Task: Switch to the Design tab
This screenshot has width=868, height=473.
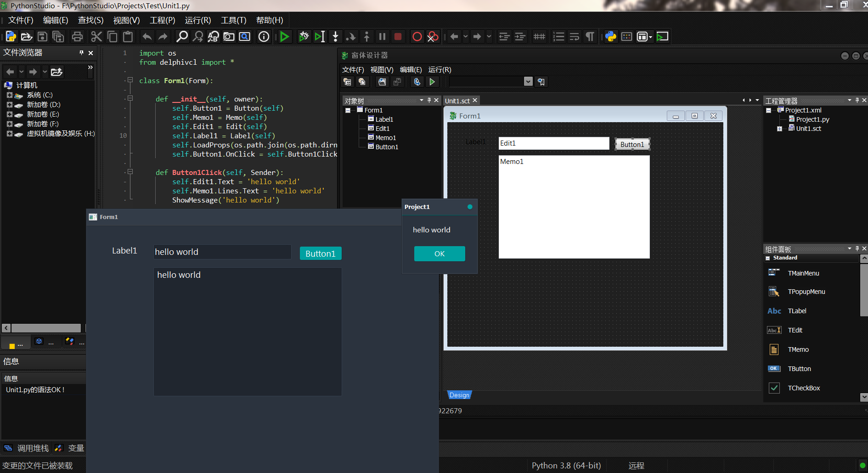Action: point(459,395)
